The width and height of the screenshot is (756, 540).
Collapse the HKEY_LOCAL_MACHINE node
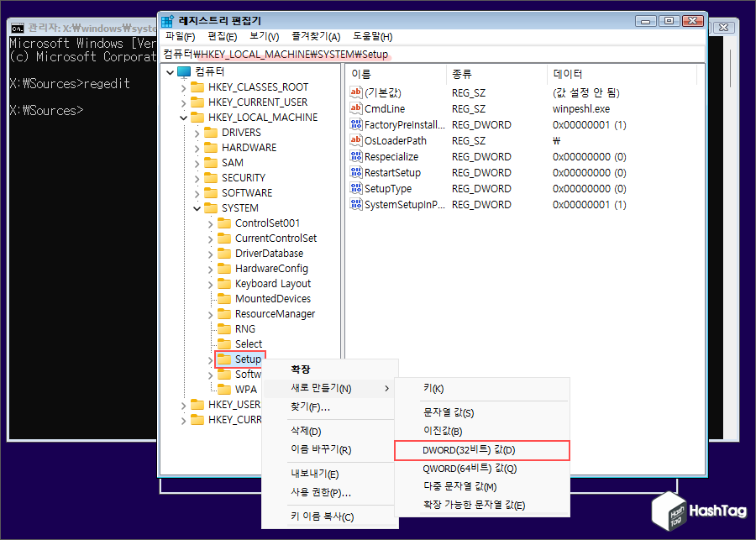pos(184,118)
